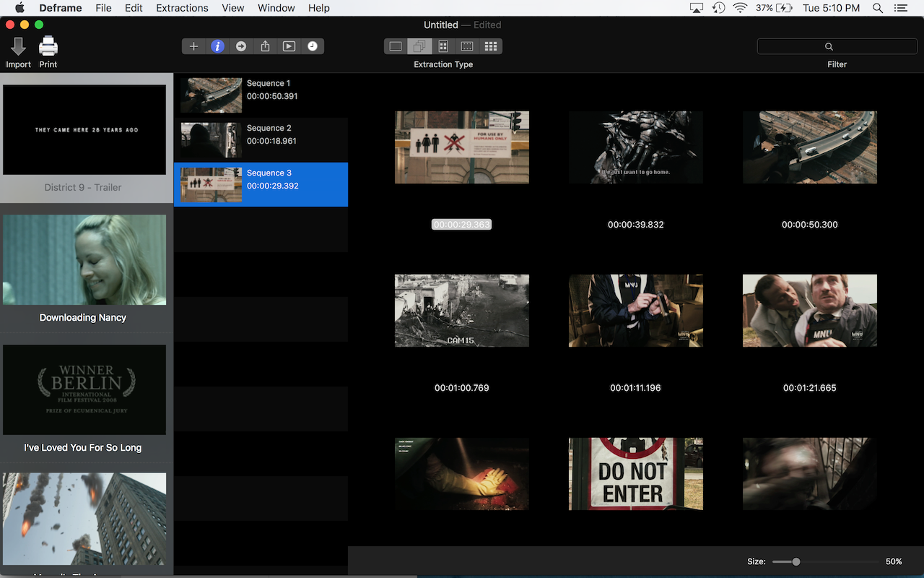Click the Filter search field

[x=837, y=46]
